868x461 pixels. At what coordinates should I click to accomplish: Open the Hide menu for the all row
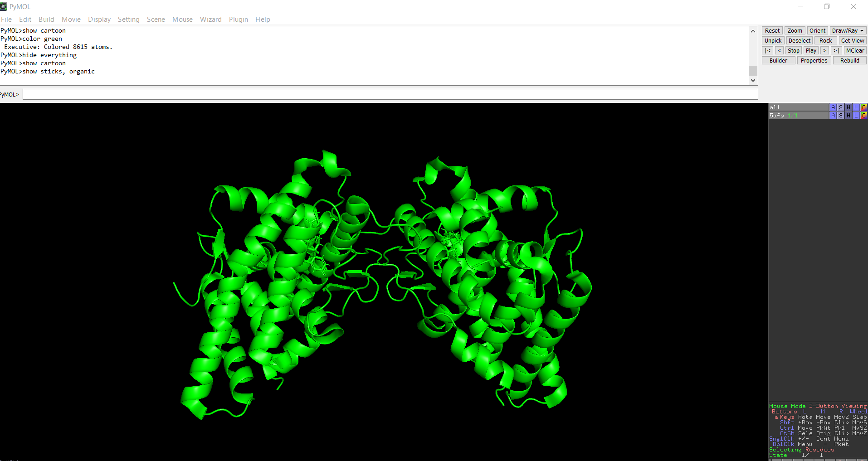click(x=848, y=107)
